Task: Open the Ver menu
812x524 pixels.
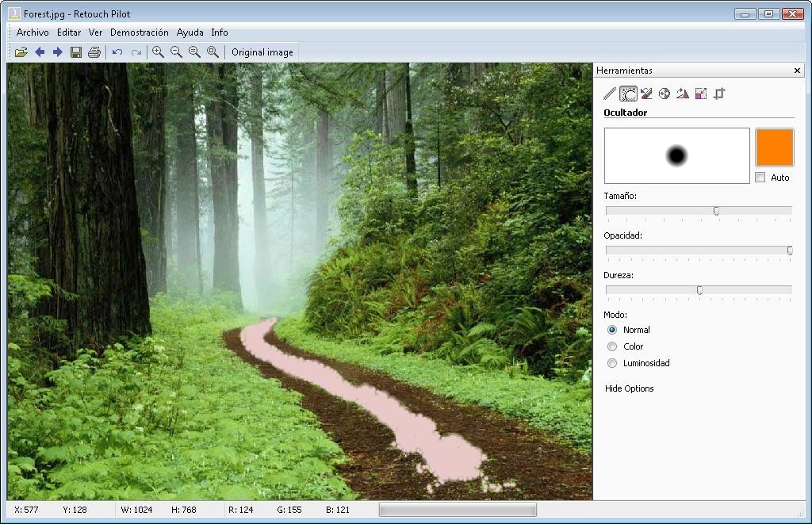Action: tap(95, 32)
